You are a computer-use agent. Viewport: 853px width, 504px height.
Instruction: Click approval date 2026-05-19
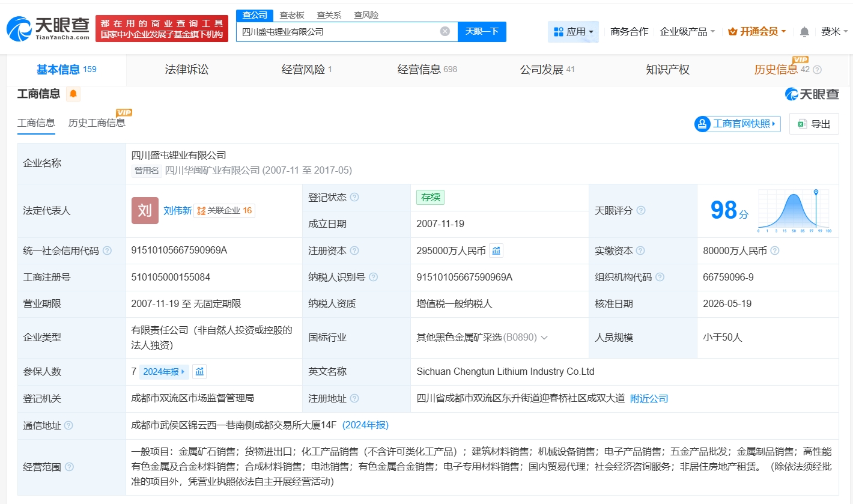(727, 304)
